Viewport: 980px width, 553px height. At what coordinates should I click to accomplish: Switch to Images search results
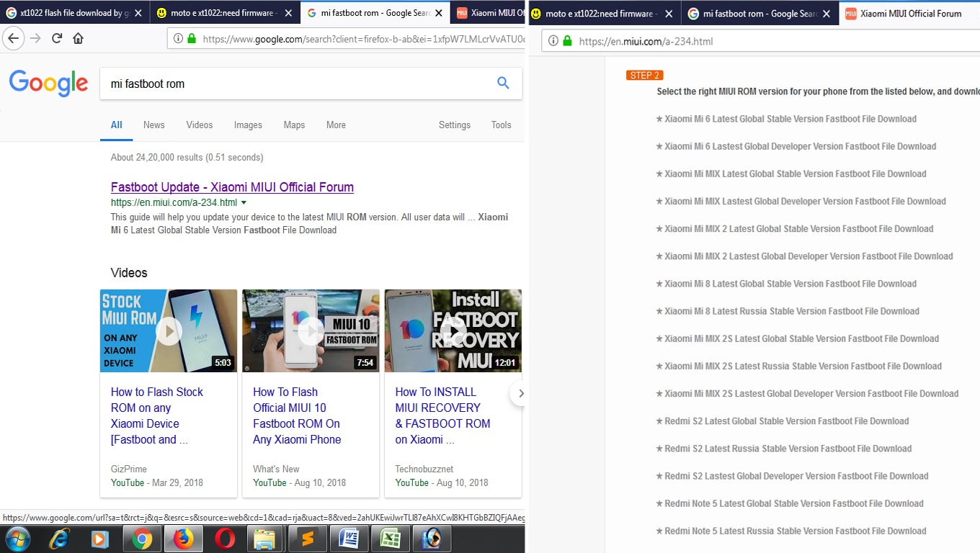click(248, 125)
